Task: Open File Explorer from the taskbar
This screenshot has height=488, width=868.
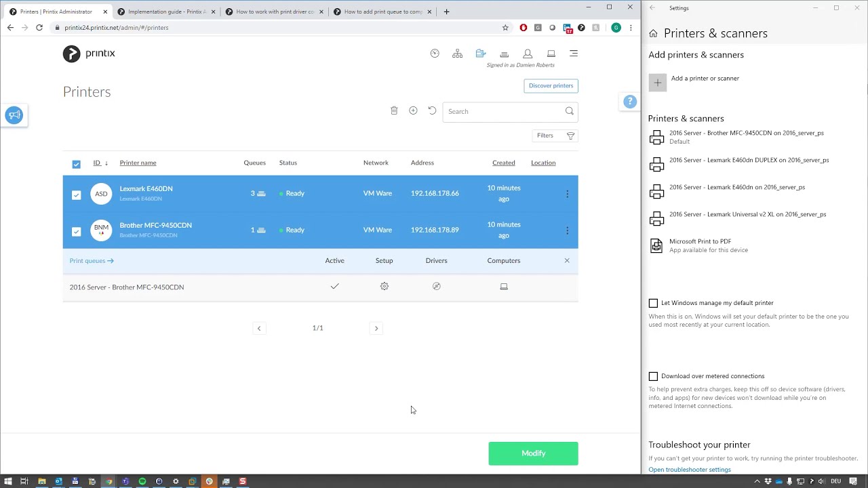Action: click(x=41, y=481)
